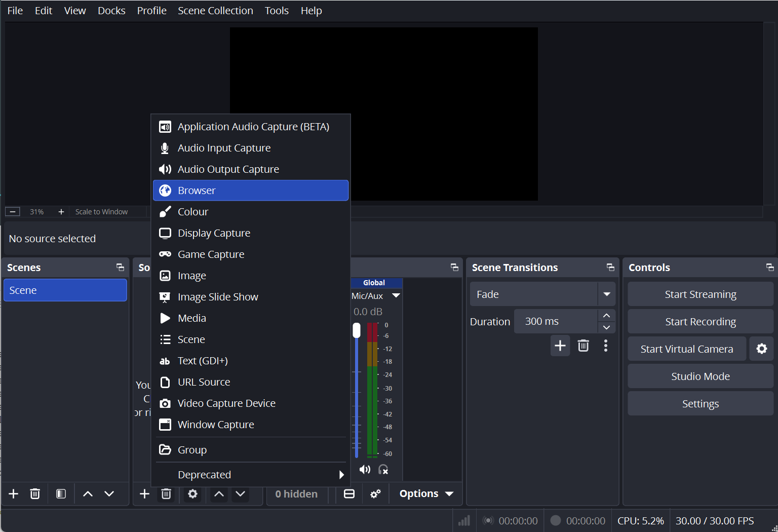Click Start Recording
Screen dimensions: 778x532
pos(700,321)
